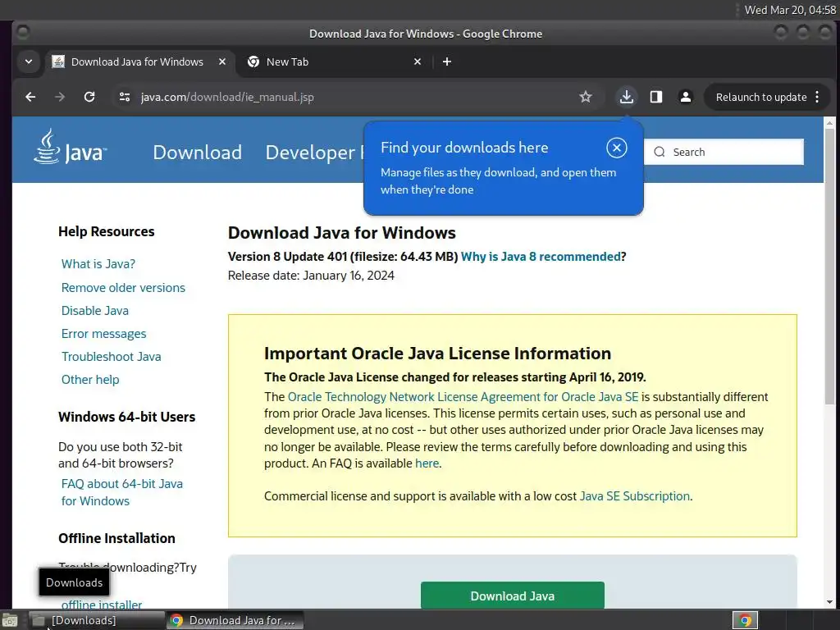The width and height of the screenshot is (840, 630).
Task: Open the Developer menu item in Java header
Action: [x=310, y=153]
